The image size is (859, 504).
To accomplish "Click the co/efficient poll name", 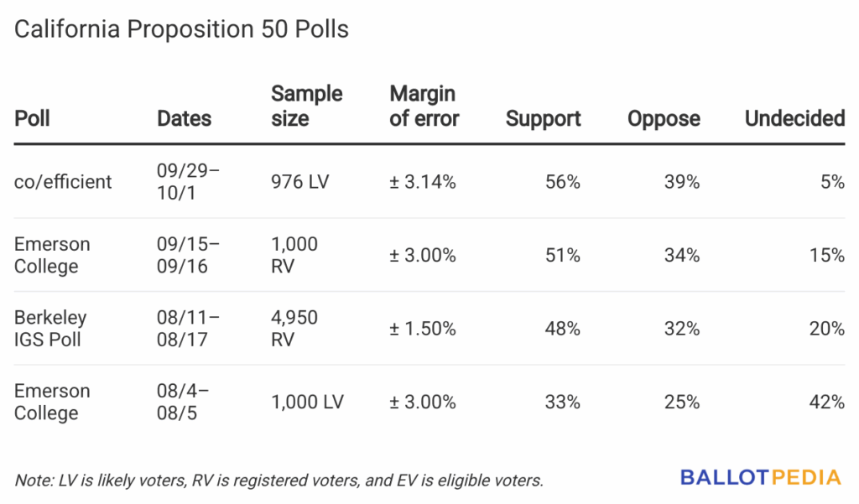I will click(63, 181).
